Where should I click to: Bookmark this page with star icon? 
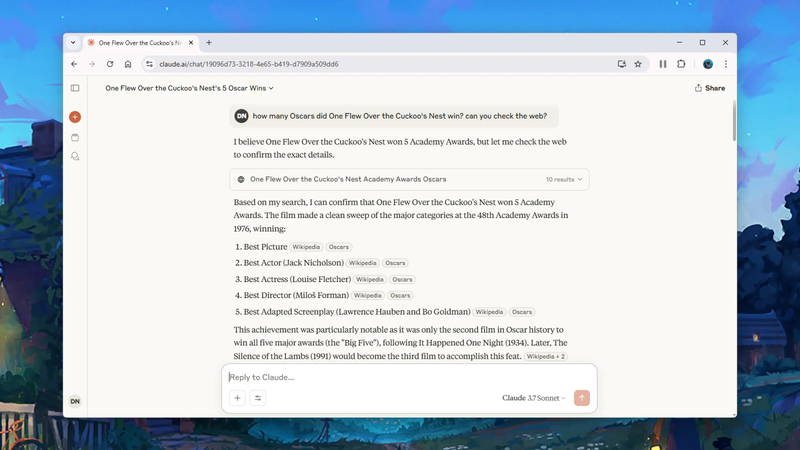point(638,64)
